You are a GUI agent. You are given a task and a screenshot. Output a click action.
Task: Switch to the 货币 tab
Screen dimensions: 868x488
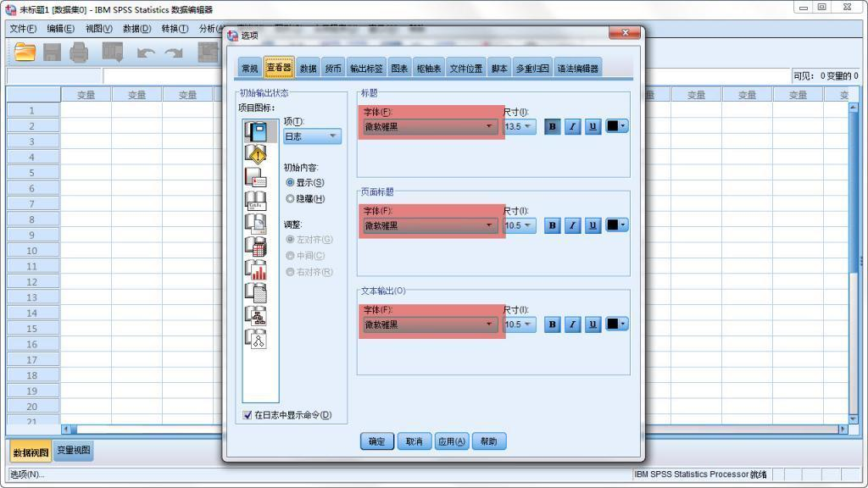[333, 69]
